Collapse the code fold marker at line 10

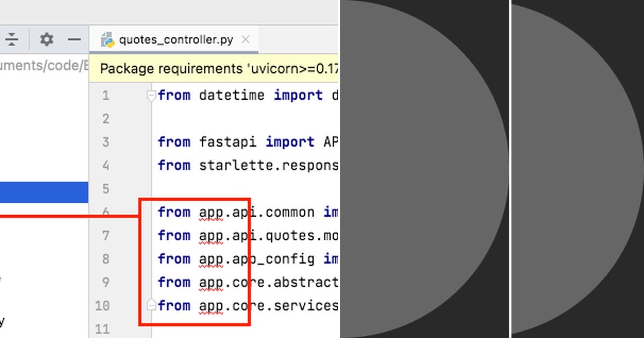(x=150, y=305)
